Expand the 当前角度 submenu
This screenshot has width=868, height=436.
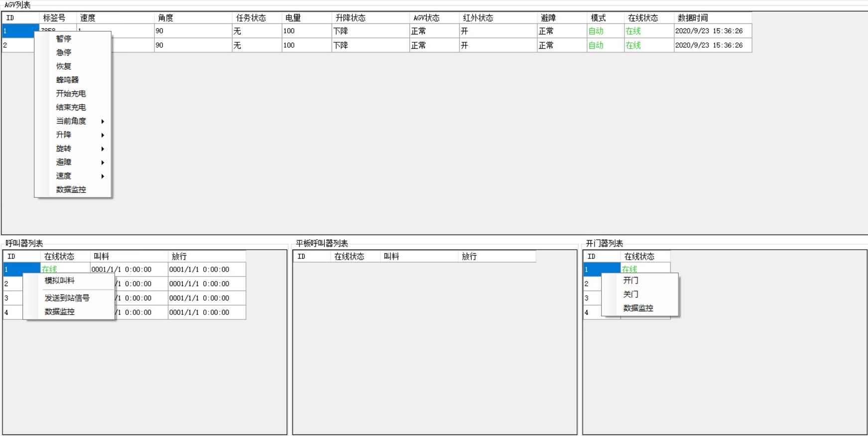(73, 121)
